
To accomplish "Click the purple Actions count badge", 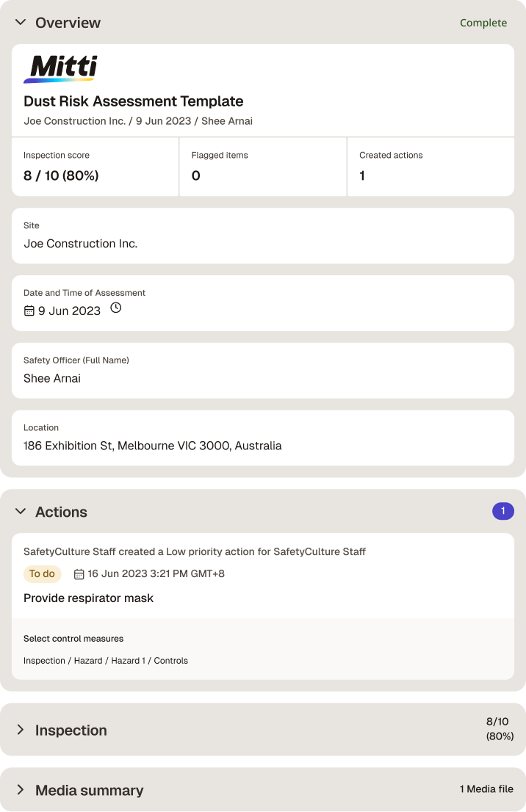I will coord(502,511).
